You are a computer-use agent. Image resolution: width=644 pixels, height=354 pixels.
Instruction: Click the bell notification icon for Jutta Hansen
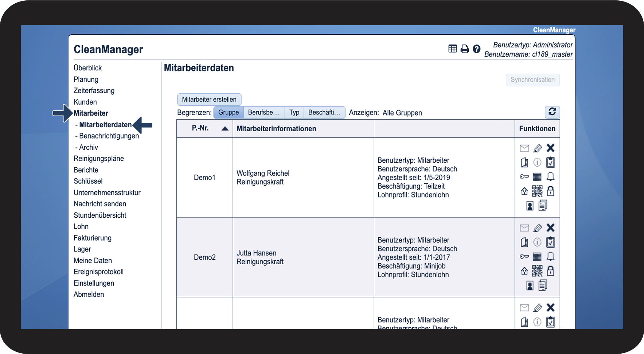[551, 257]
